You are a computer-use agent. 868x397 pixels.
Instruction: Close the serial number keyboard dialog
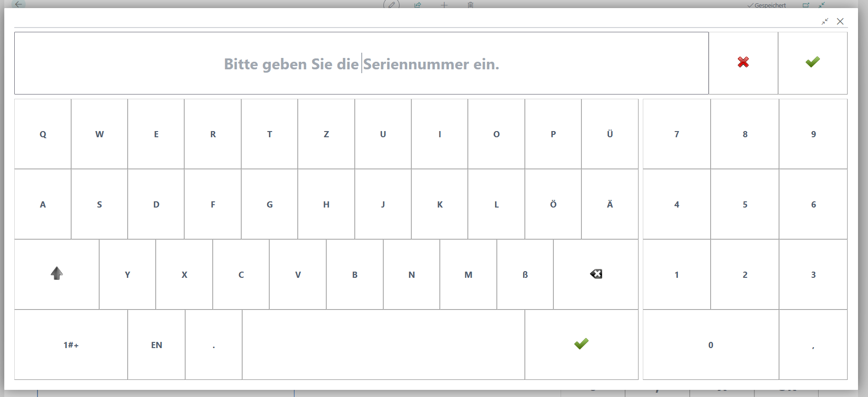[840, 21]
